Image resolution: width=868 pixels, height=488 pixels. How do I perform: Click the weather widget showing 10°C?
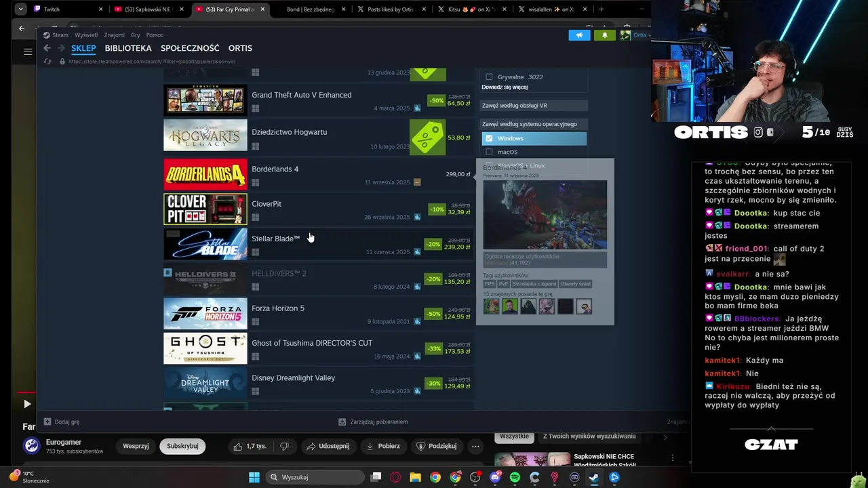point(30,477)
